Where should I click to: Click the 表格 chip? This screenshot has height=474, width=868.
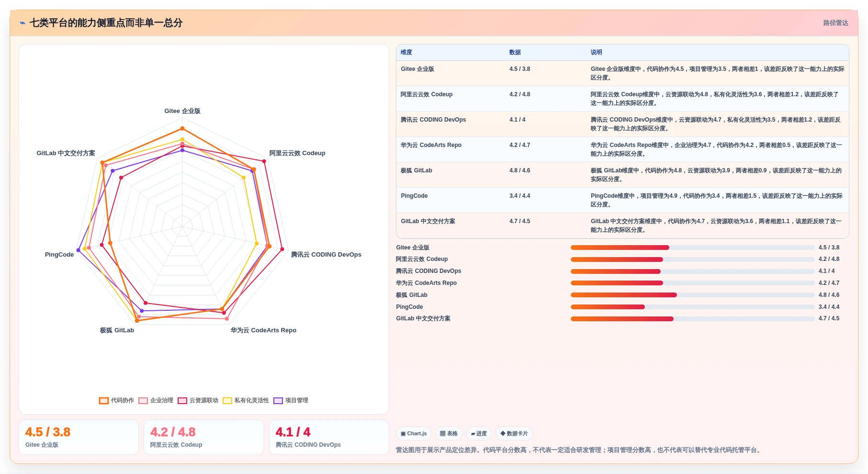pos(449,434)
